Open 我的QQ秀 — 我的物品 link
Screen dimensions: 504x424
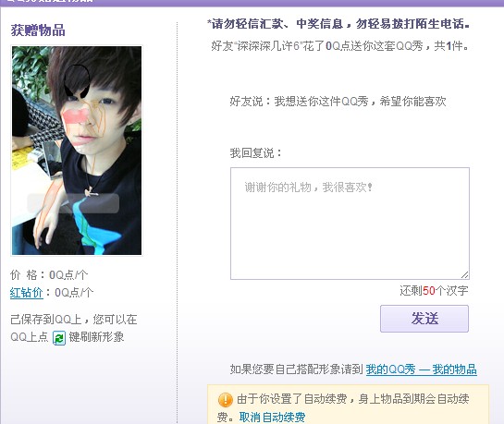pyautogui.click(x=421, y=369)
